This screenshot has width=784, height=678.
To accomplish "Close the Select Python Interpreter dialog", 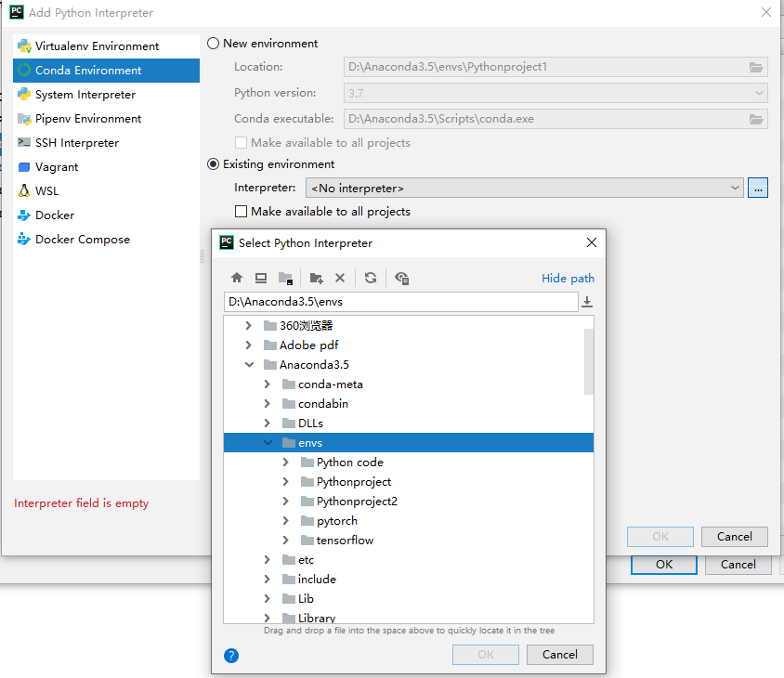I will click(592, 242).
